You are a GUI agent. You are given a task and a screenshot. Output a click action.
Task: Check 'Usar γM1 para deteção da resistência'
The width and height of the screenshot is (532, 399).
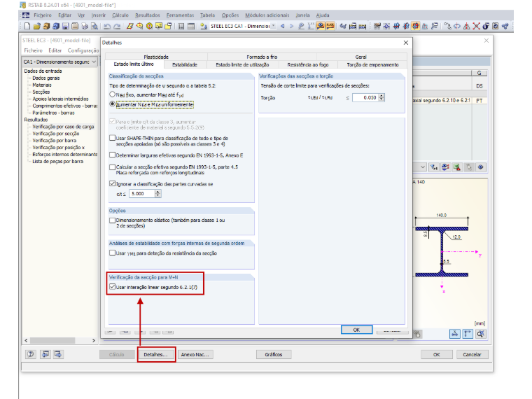pyautogui.click(x=112, y=253)
